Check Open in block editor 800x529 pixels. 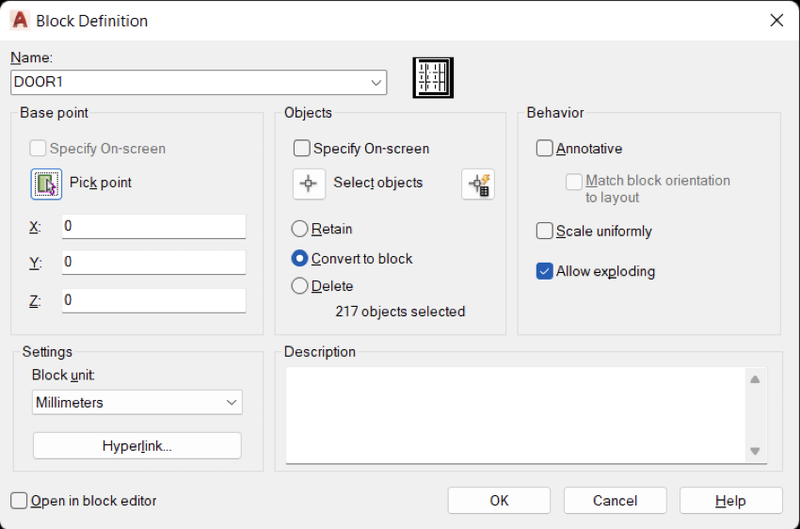[19, 500]
